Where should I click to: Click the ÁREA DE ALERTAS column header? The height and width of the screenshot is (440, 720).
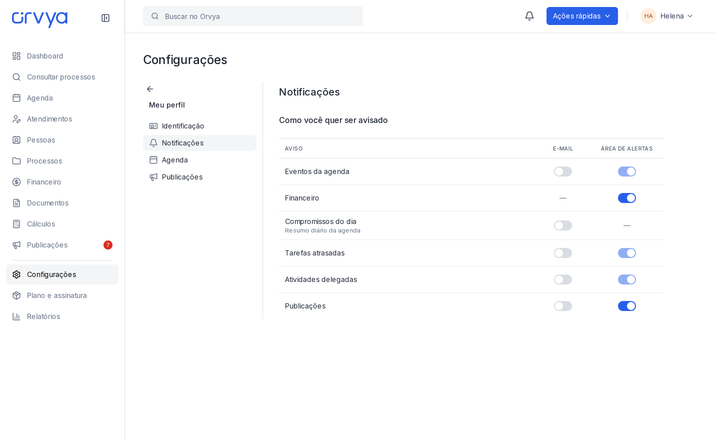626,148
